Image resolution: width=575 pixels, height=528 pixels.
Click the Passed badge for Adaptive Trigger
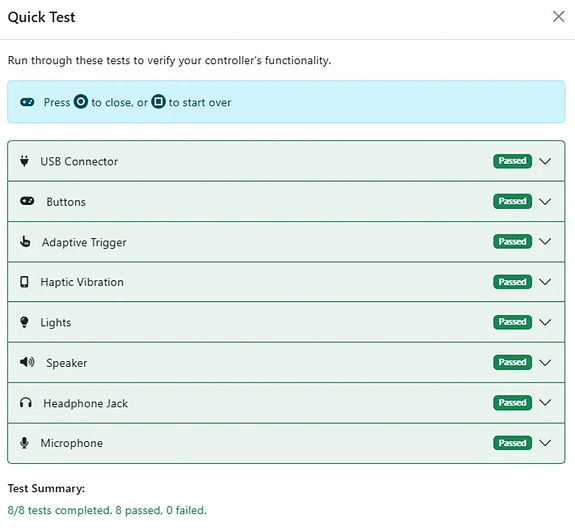click(x=512, y=241)
